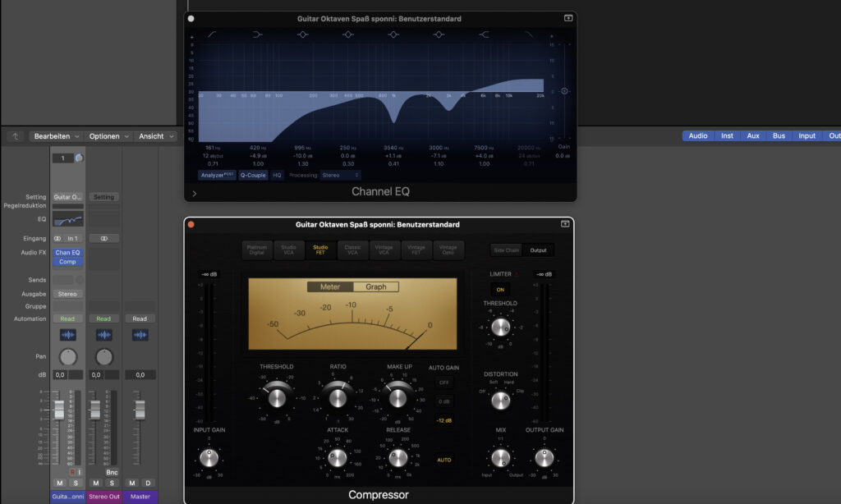841x504 pixels.
Task: Toggle the D (dim) button on Master strip
Action: point(148,483)
